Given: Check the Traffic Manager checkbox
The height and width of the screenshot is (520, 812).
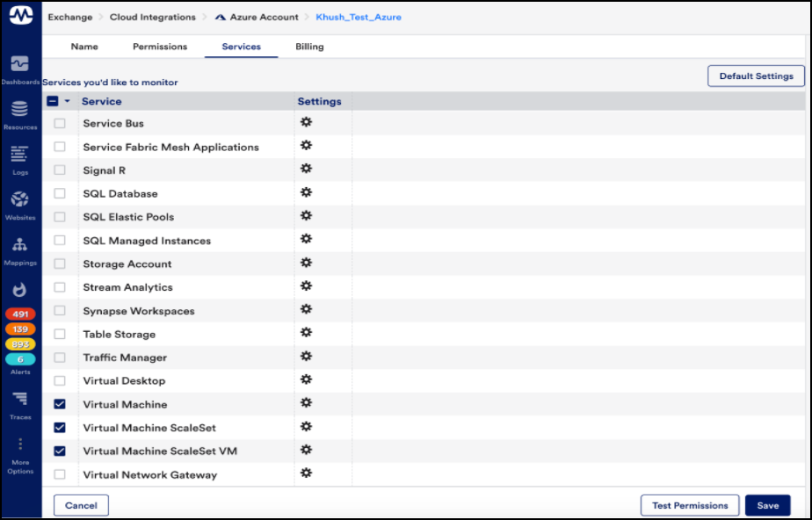Looking at the screenshot, I should coord(60,357).
